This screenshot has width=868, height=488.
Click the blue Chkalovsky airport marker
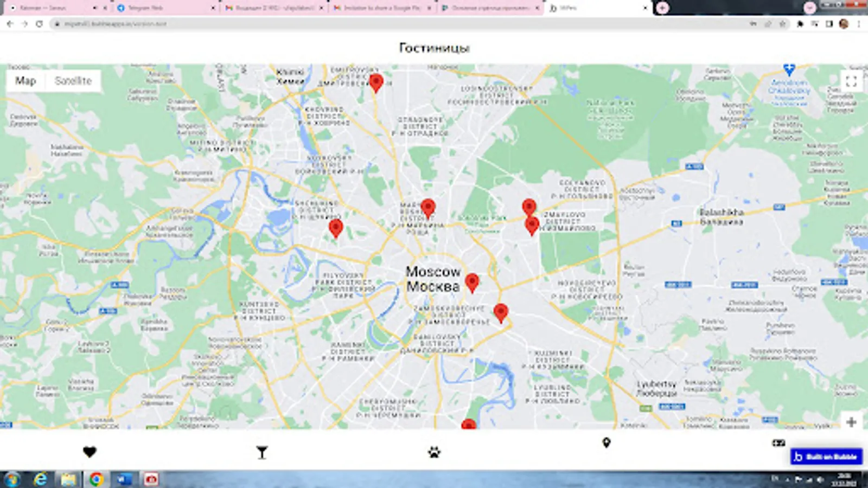(789, 69)
